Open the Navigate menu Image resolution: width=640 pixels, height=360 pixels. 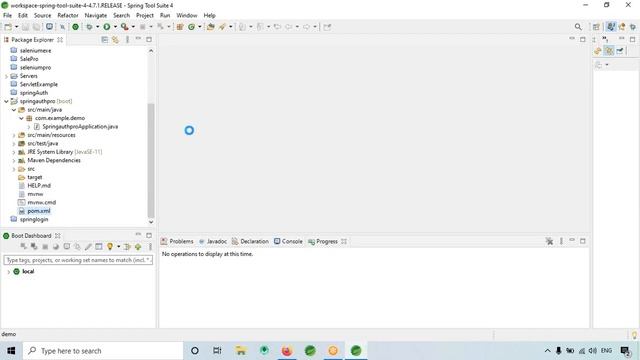(96, 15)
